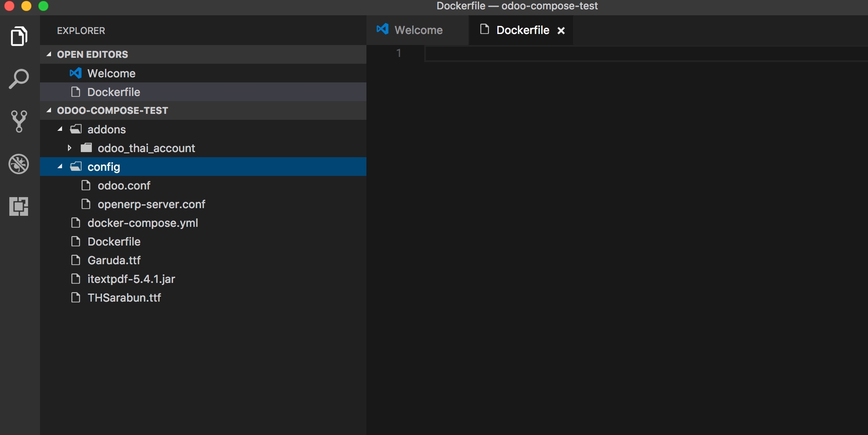Click the yellow minimize window button
The height and width of the screenshot is (435, 868).
(x=26, y=6)
